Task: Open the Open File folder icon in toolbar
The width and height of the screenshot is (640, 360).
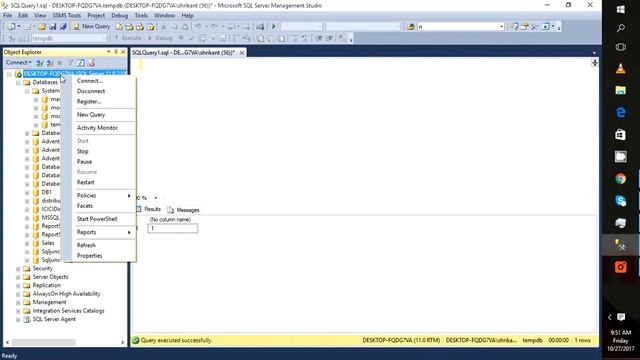Action: coord(42,27)
